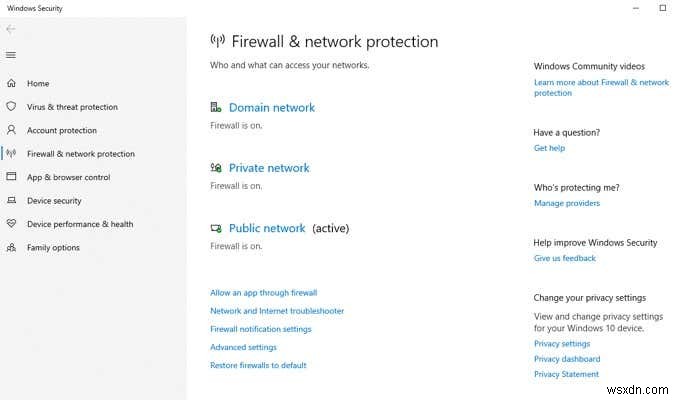This screenshot has height=400, width=680.
Task: Click Allow an app through firewall
Action: tap(263, 293)
